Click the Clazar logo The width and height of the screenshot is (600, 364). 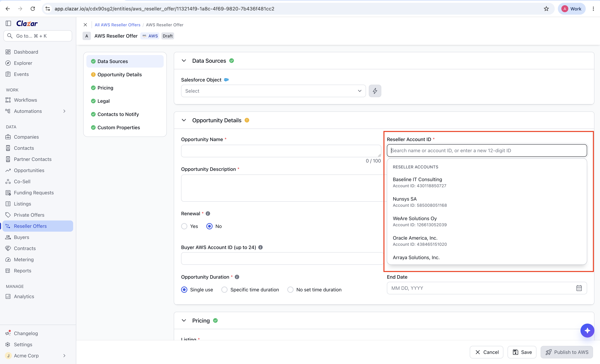pos(27,23)
